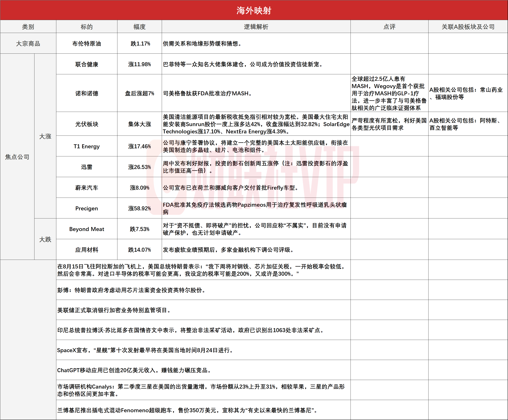Click the Beyond Meat cell
This screenshot has width=508, height=420.
(x=87, y=229)
